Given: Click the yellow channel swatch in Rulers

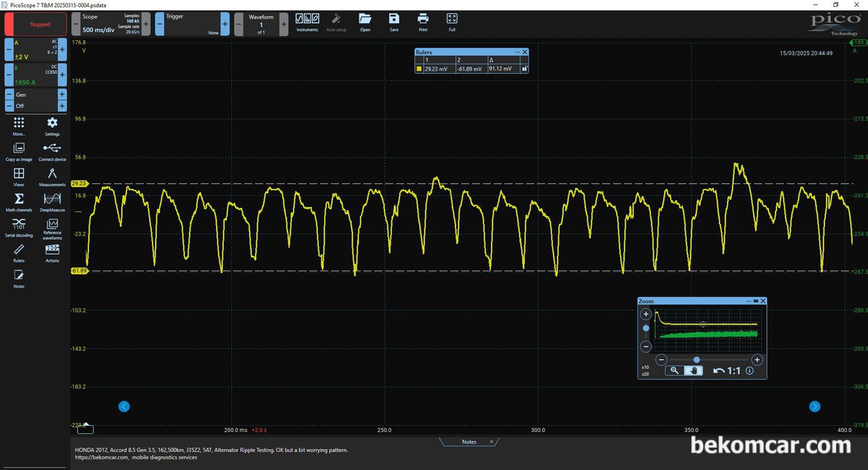Looking at the screenshot, I should (x=419, y=68).
